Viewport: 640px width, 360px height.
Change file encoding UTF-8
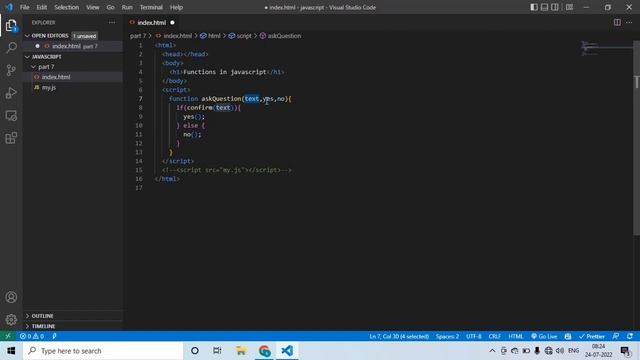tap(473, 336)
